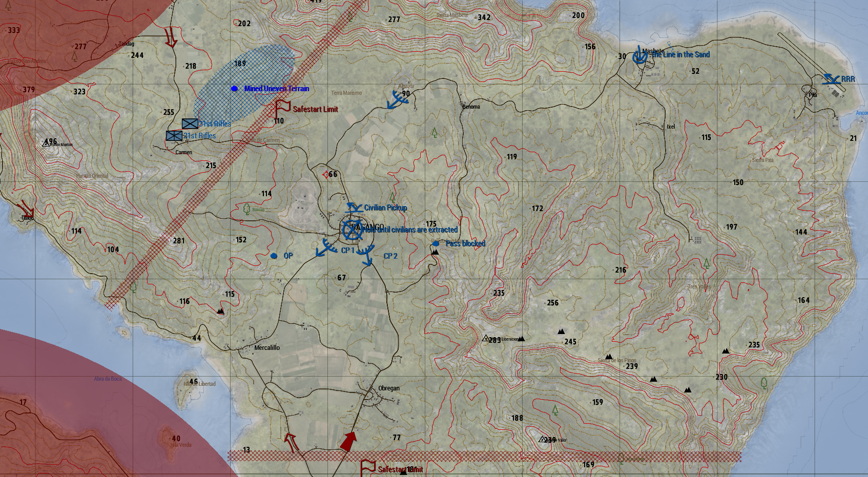Select the CP 1 checkpoint marker

click(x=326, y=247)
